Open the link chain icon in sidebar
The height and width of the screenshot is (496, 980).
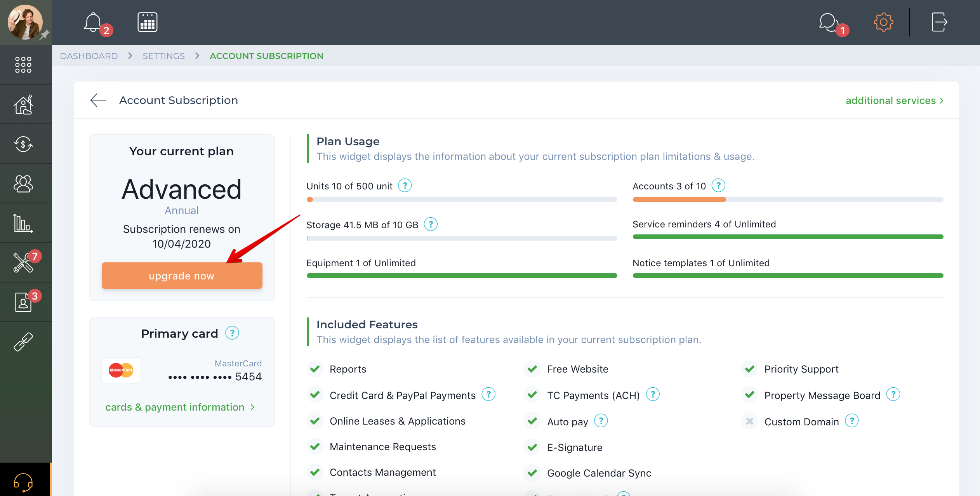click(x=23, y=342)
